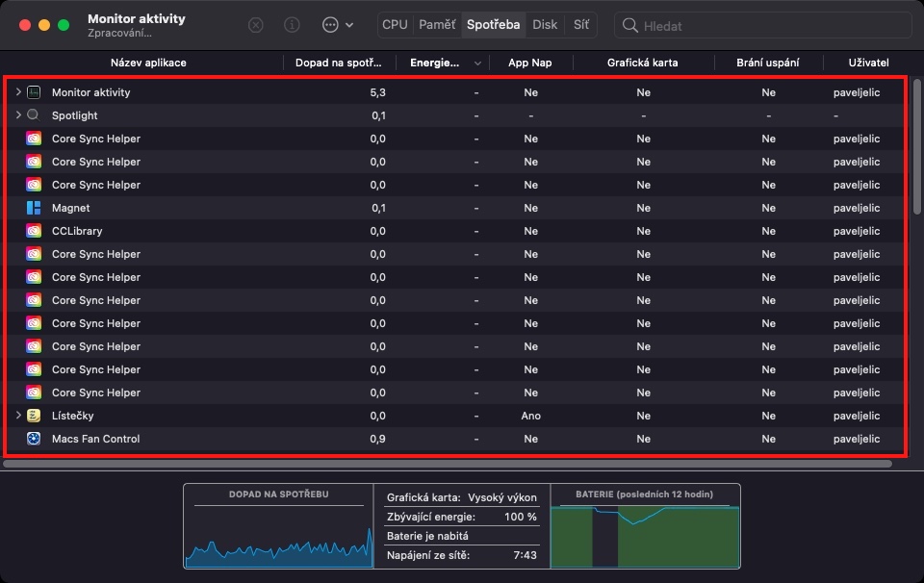The width and height of the screenshot is (924, 583).
Task: Click the Hledat search field
Action: click(770, 26)
